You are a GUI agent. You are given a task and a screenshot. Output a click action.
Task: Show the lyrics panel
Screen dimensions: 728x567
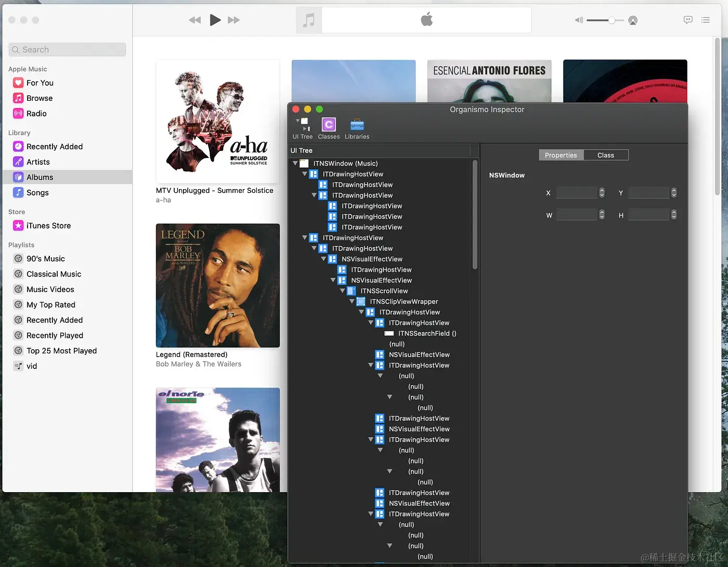688,20
